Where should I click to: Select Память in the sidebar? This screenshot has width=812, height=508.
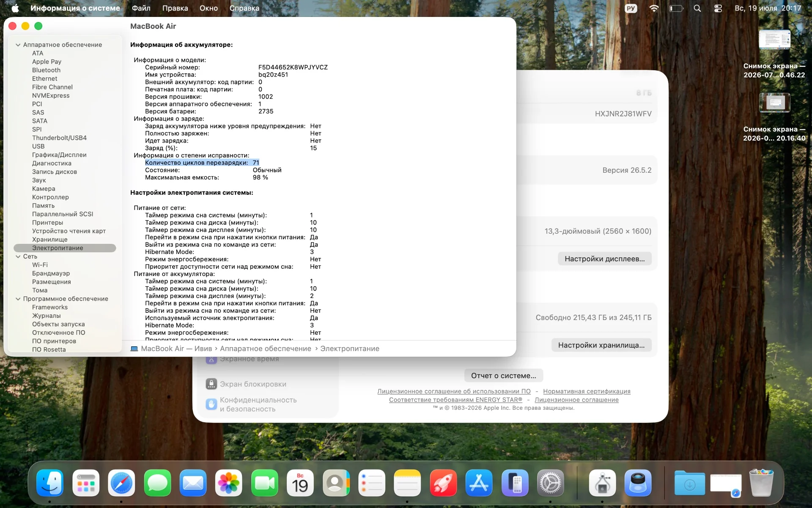coord(43,206)
